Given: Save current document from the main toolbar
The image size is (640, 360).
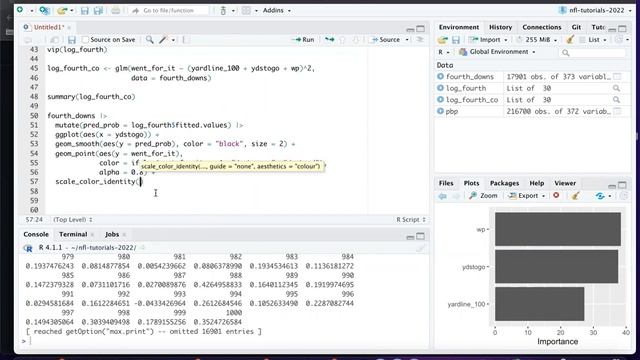Looking at the screenshot, I should click(84, 11).
